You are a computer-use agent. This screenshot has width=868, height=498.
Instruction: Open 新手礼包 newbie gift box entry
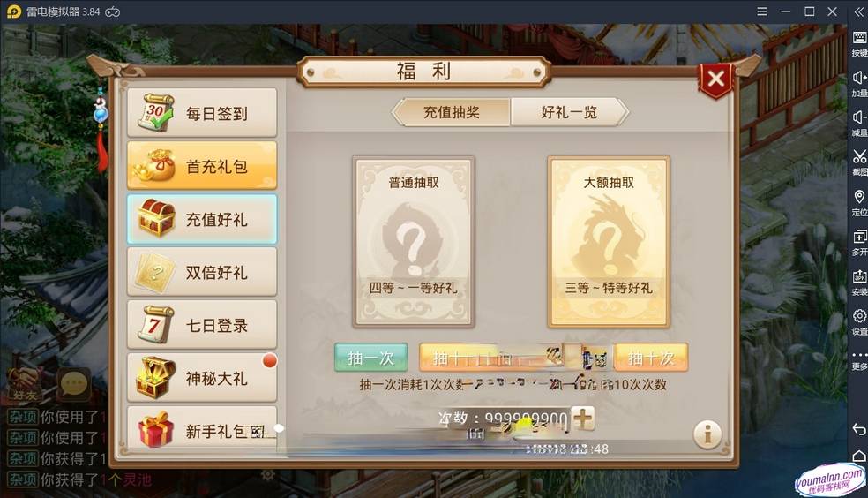coord(202,427)
